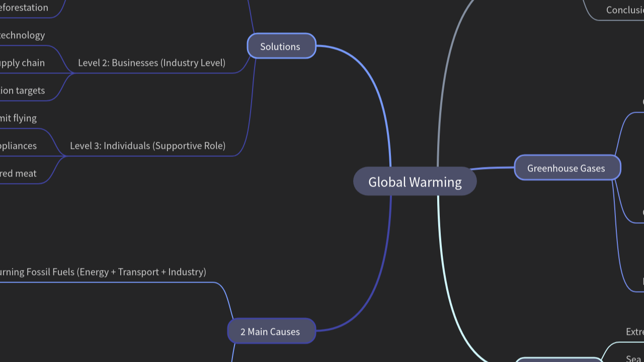Click the technology solution item

click(23, 35)
